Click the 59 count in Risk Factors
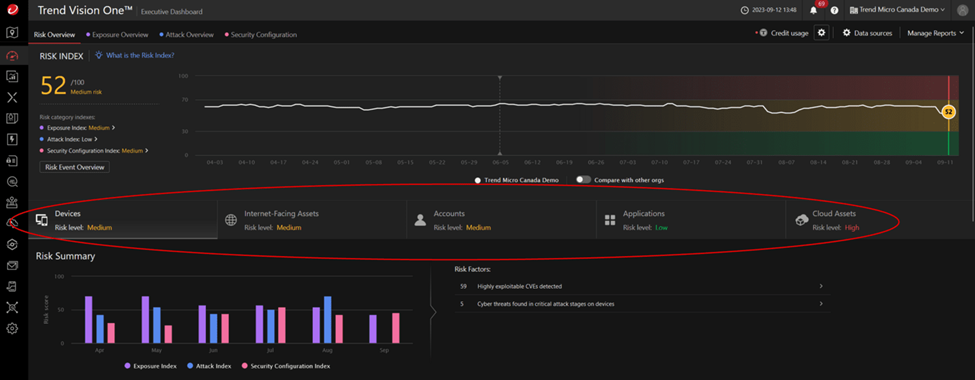 pyautogui.click(x=463, y=287)
